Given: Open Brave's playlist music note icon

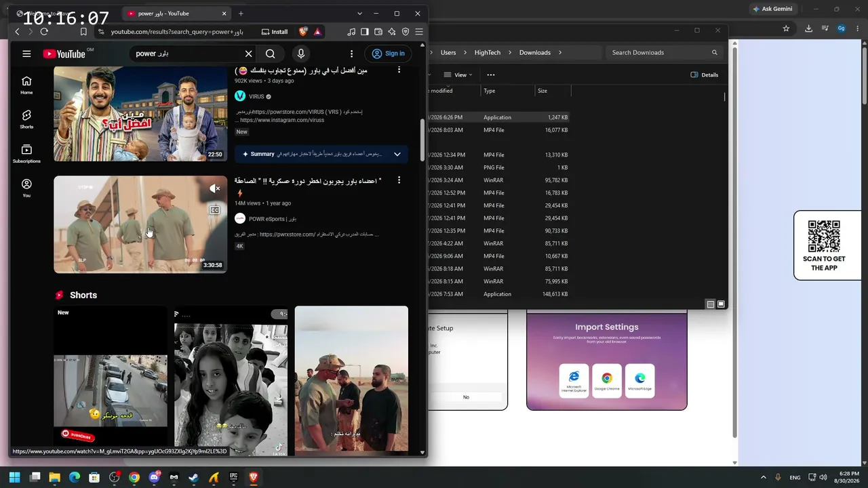Looking at the screenshot, I should tap(351, 32).
